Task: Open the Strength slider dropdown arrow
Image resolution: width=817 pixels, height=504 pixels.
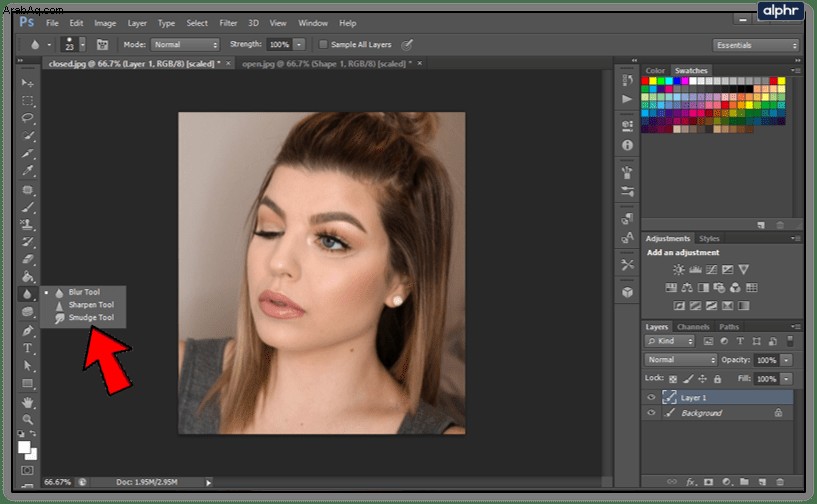Action: coord(299,45)
